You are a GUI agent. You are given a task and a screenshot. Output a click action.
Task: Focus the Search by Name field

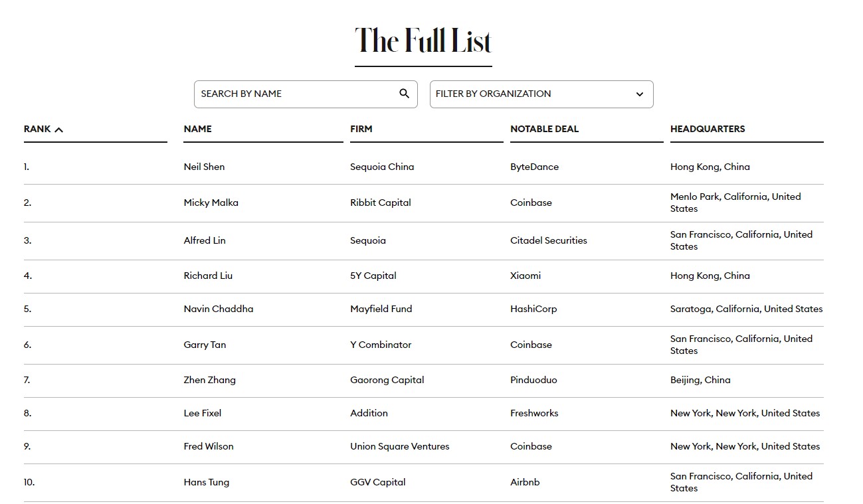pyautogui.click(x=306, y=94)
